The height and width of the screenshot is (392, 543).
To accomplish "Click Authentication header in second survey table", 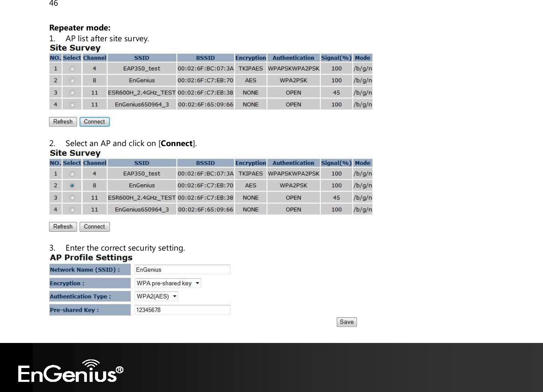I will [x=293, y=163].
